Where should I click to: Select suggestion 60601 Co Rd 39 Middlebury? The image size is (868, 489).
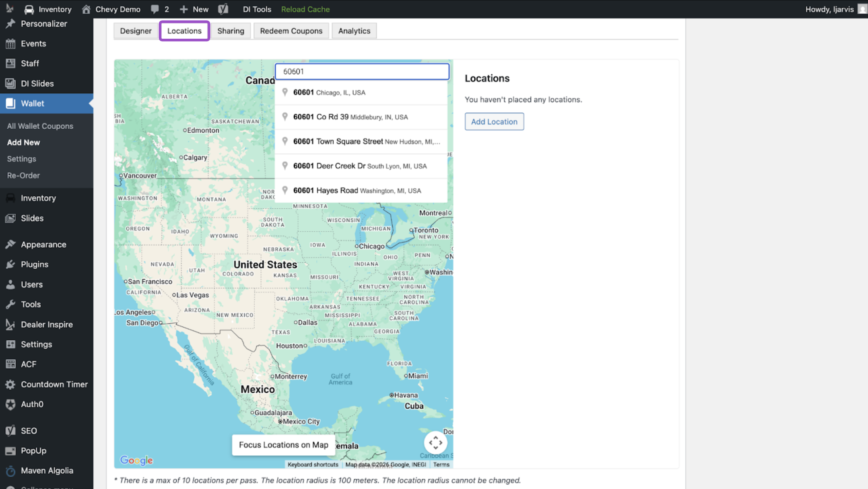pos(361,117)
